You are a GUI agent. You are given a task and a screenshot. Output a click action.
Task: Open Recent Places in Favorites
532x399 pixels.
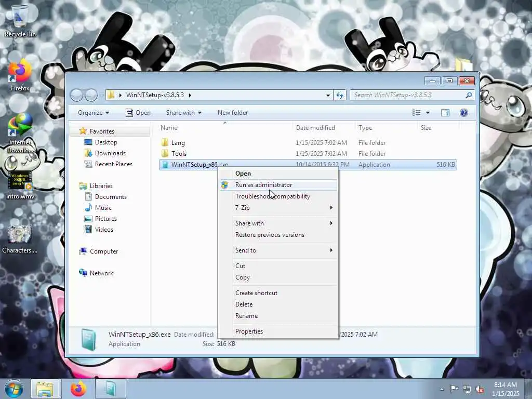click(x=113, y=164)
